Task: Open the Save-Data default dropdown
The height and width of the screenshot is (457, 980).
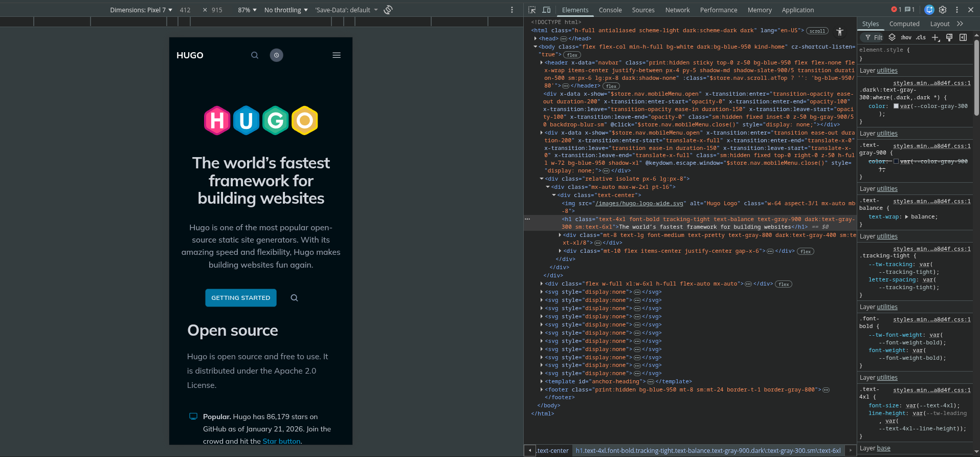Action: pos(346,10)
